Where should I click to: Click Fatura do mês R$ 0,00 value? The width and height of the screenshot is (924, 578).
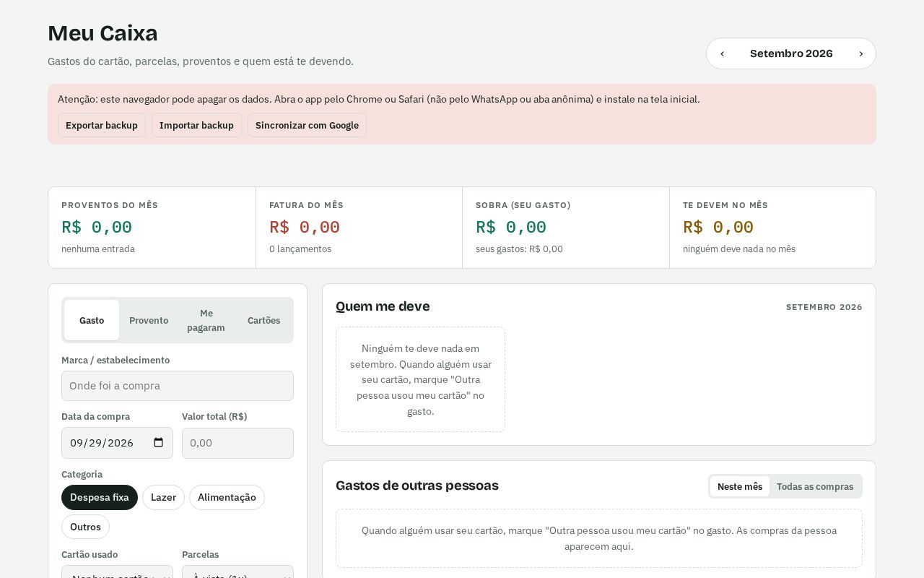point(305,227)
